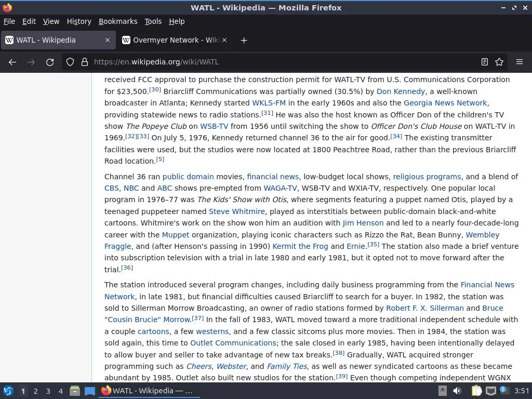532x399 pixels.
Task: Jump to citation [36]
Action: pos(127,268)
